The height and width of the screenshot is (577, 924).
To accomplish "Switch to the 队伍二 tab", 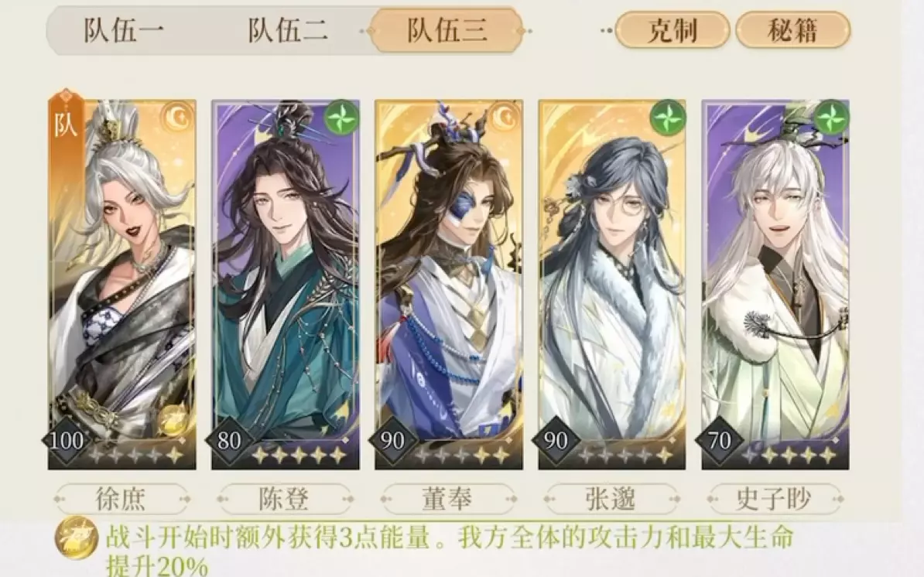I will point(287,31).
